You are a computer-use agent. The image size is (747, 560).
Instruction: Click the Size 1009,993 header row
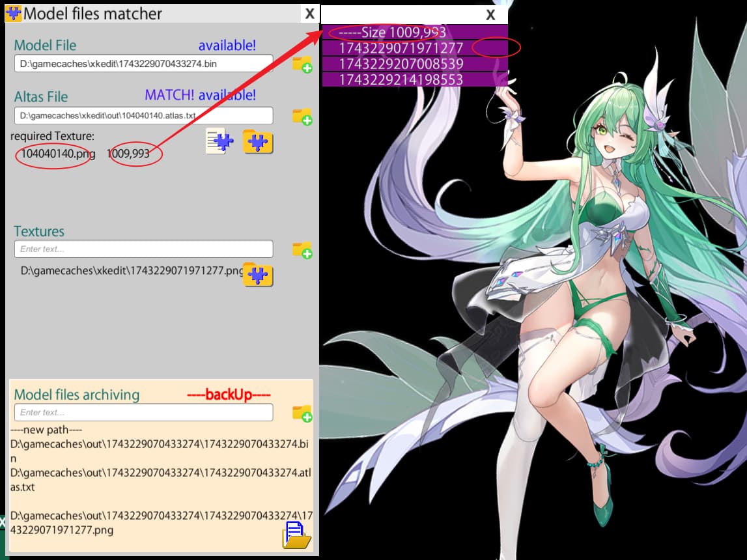414,33
